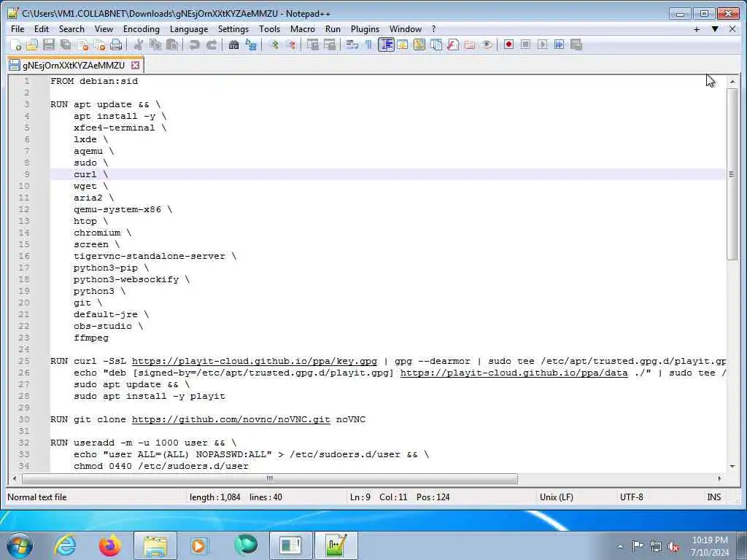
Task: Toggle word wrap in toolbar
Action: 352,44
